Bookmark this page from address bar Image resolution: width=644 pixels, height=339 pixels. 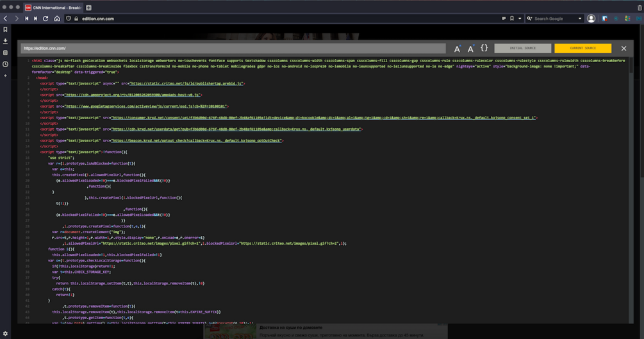tap(512, 19)
